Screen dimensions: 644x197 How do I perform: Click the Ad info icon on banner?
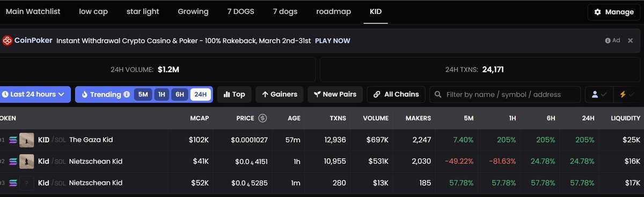pyautogui.click(x=608, y=41)
